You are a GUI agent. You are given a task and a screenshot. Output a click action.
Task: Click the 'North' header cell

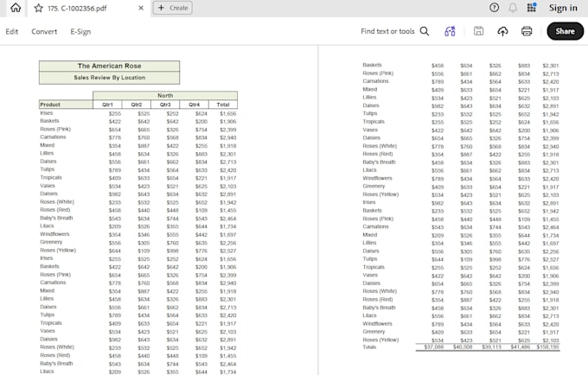tap(165, 96)
